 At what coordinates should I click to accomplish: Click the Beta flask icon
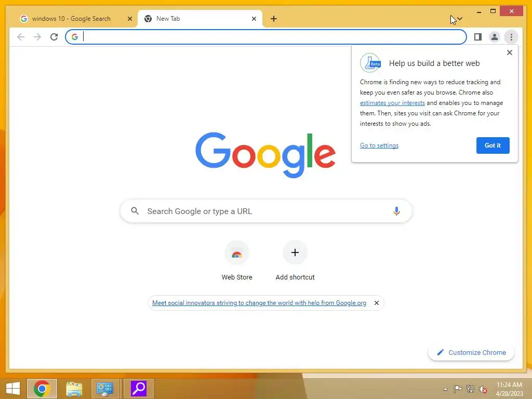pyautogui.click(x=370, y=63)
